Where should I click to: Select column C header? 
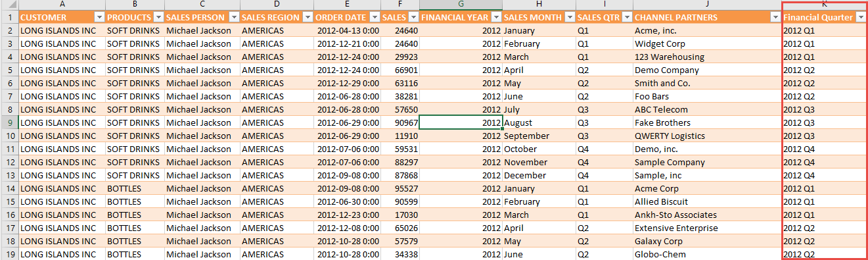(202, 5)
